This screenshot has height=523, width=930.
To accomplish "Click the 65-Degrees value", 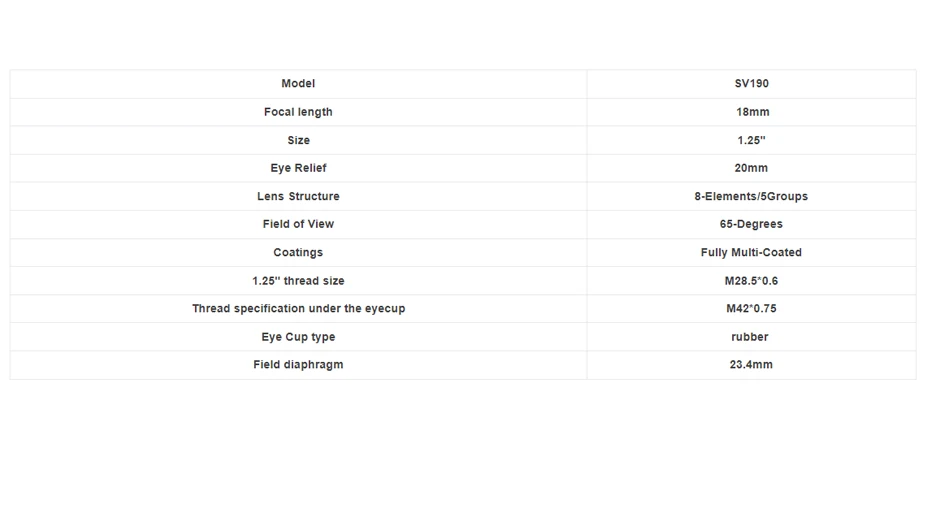I will tap(751, 224).
